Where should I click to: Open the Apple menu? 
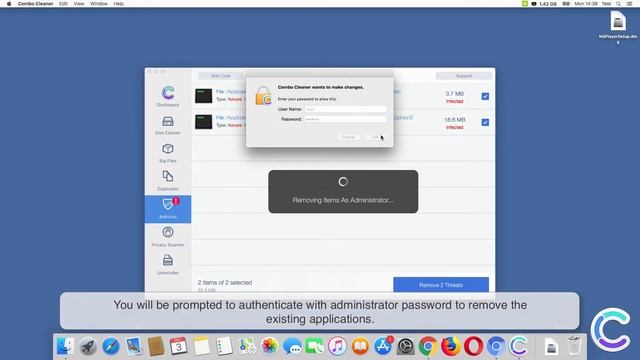coord(9,4)
